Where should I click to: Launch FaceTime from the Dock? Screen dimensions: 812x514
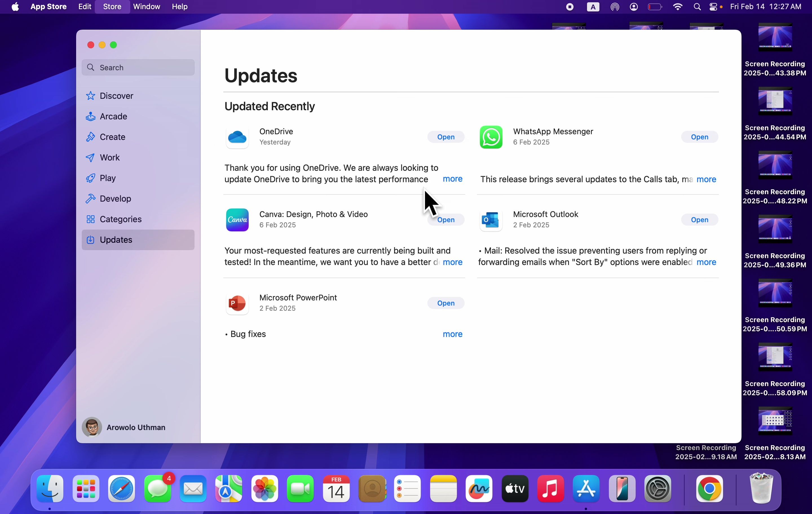[300, 489]
